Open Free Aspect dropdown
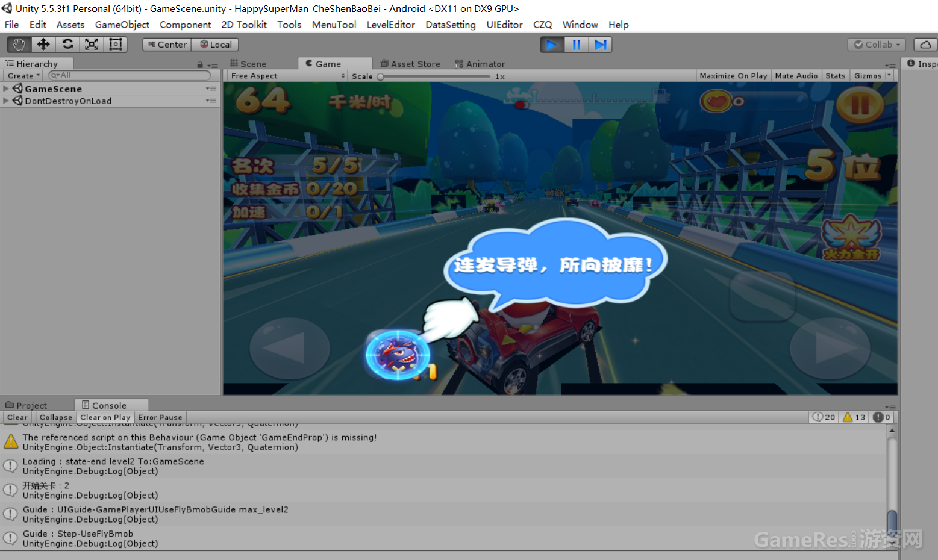 [287, 76]
